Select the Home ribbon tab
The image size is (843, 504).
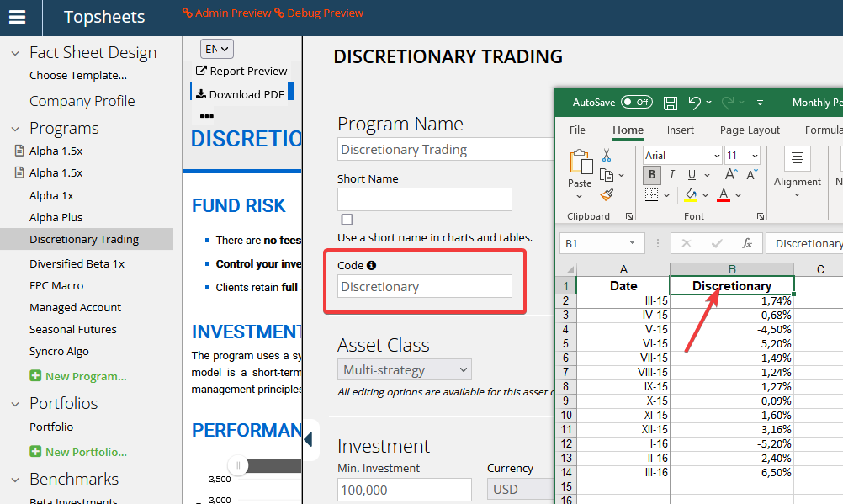[628, 130]
